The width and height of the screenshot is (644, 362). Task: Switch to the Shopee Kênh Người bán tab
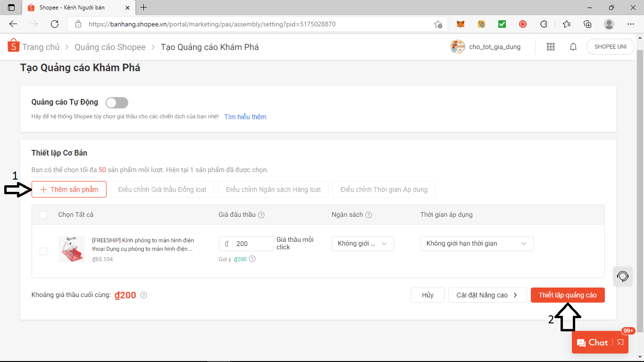coord(71,8)
